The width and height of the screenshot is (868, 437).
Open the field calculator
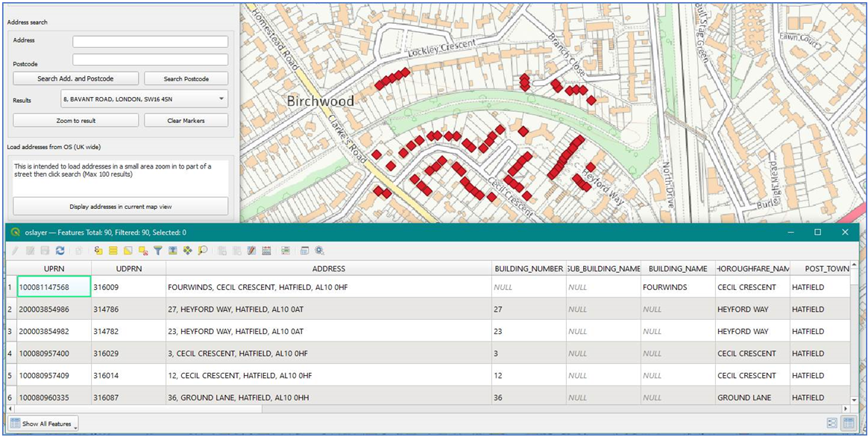coord(266,251)
